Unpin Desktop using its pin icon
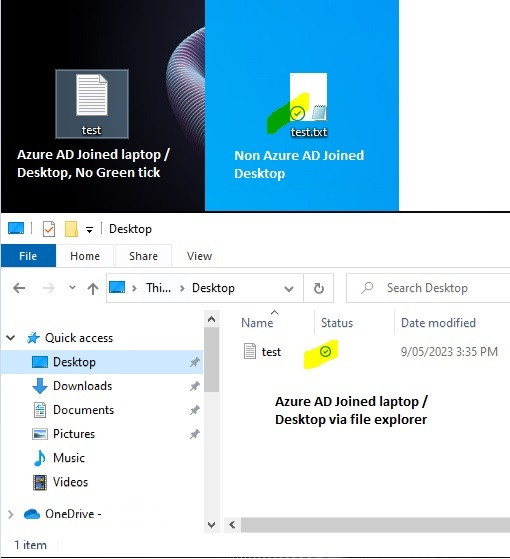Screen dimensions: 510x559 194,362
